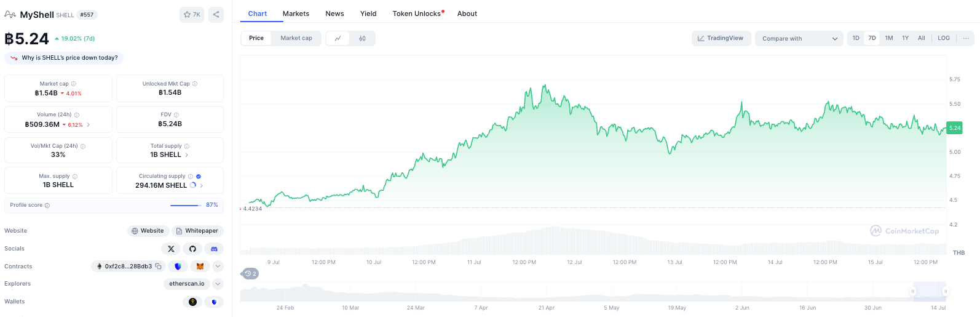Expand more explorers chevron
Screen dimensions: 980x317
pyautogui.click(x=218, y=284)
